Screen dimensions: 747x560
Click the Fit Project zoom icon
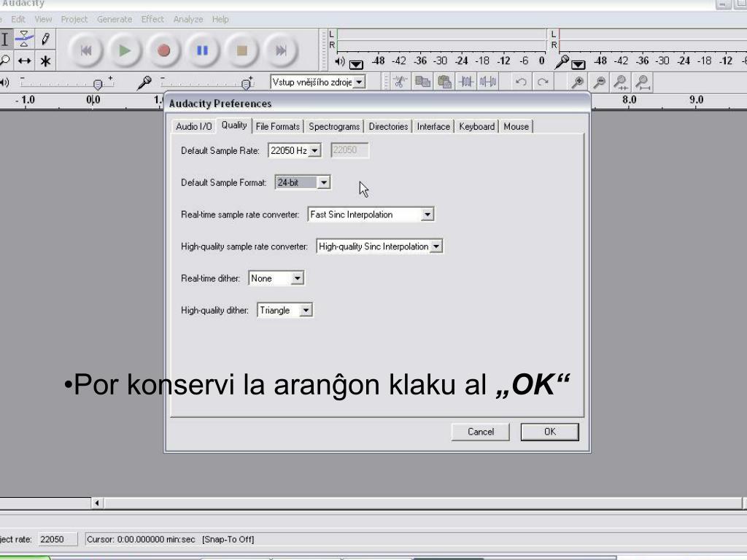click(x=643, y=82)
